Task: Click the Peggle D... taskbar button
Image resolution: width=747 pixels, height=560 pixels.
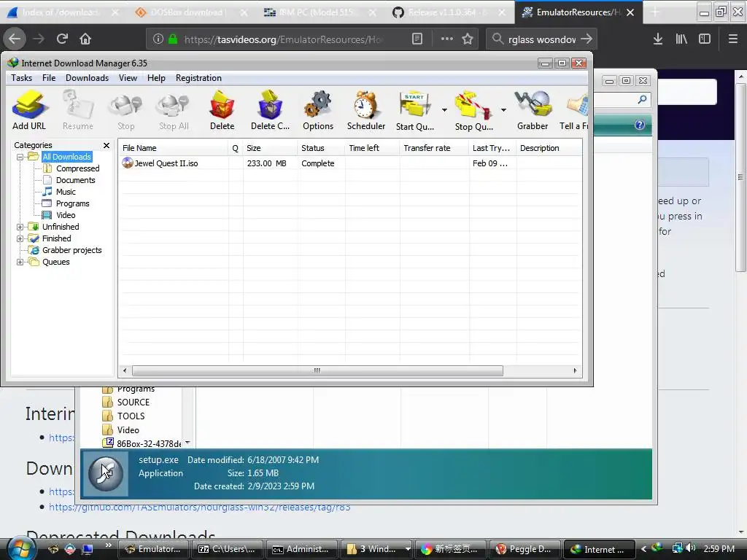Action: click(525, 549)
